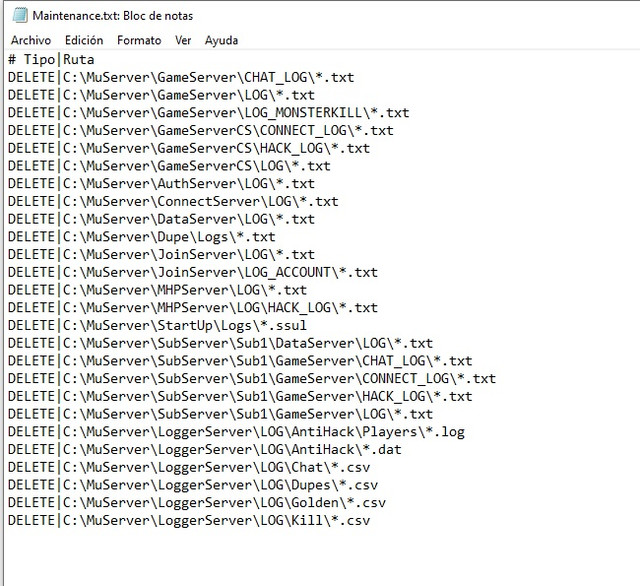
Task: Open the Ayuda menu
Action: pos(221,40)
